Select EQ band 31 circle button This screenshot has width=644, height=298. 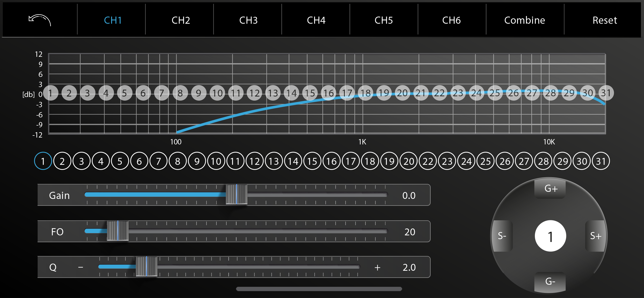(601, 161)
